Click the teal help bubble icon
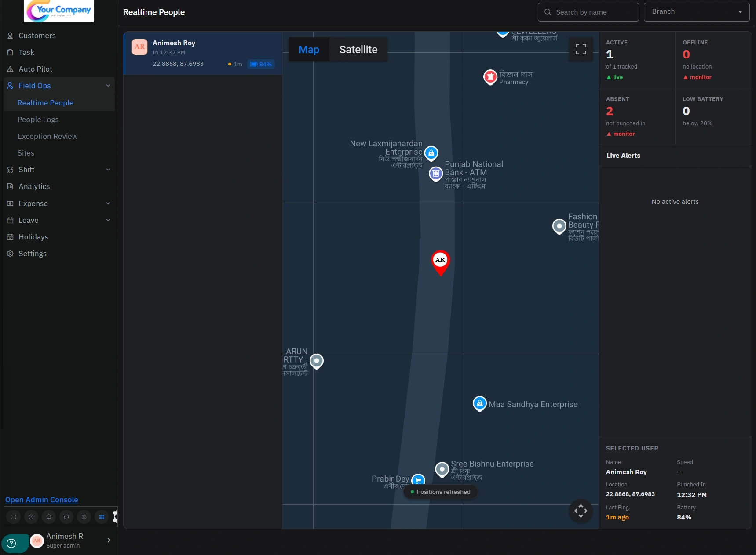Image resolution: width=756 pixels, height=555 pixels. click(12, 543)
